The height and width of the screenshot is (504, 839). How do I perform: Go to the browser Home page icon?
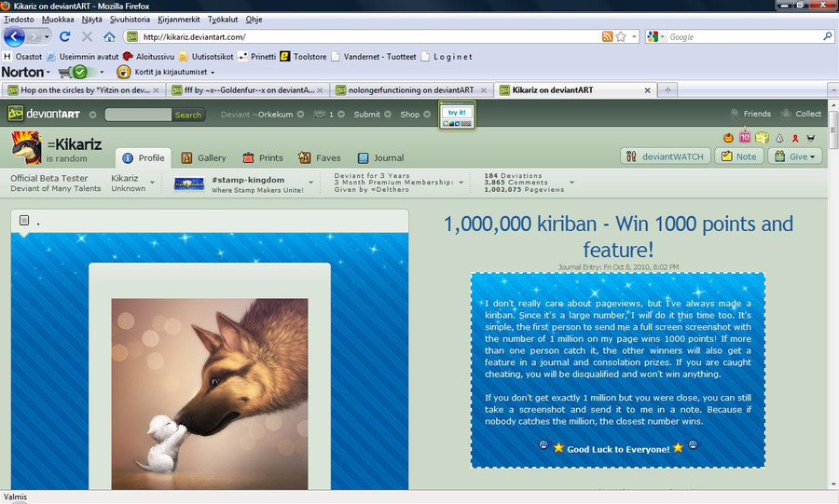pyautogui.click(x=109, y=37)
